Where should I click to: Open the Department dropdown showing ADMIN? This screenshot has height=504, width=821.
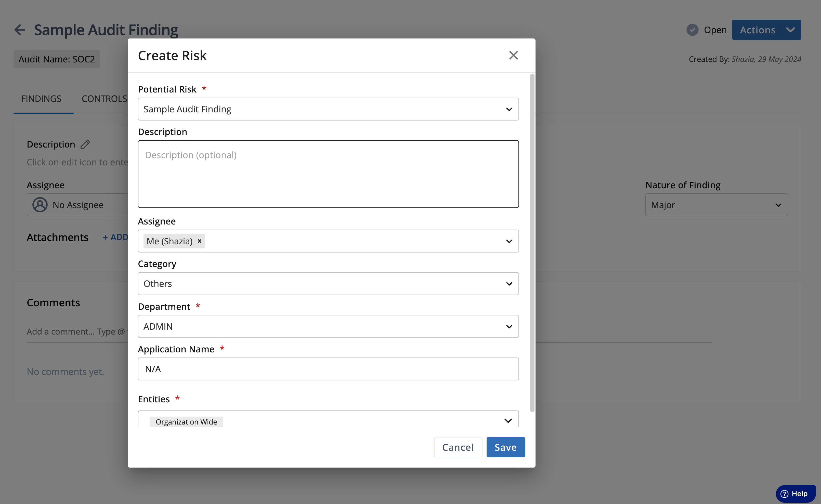328,326
